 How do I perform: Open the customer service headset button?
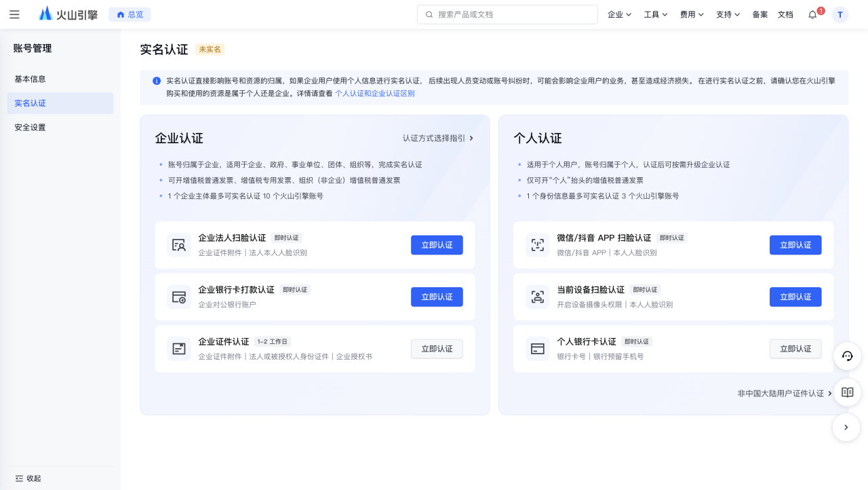pos(847,356)
